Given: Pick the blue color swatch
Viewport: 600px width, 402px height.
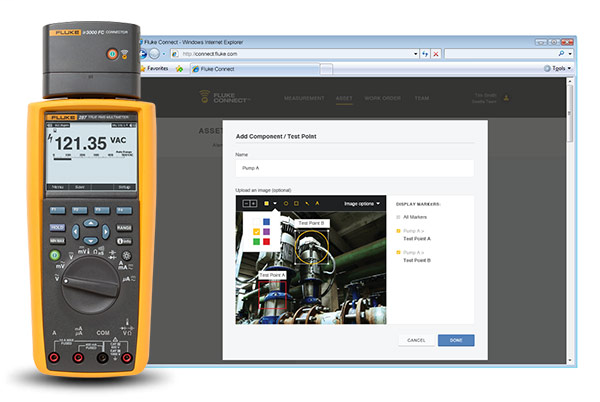Looking at the screenshot, I should tap(266, 221).
